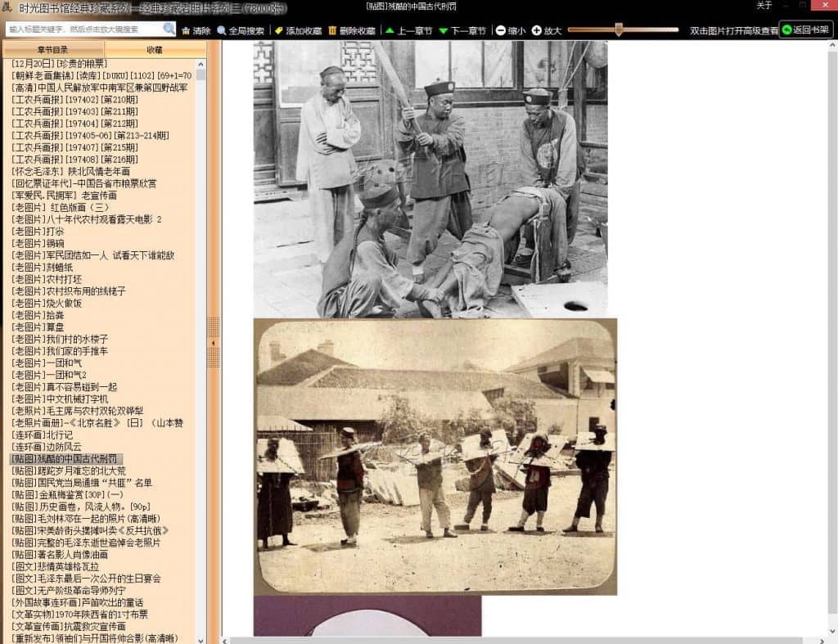Screen dimensions: 838x644
Task: Click the search magnifier icon in keyword box
Action: point(169,29)
